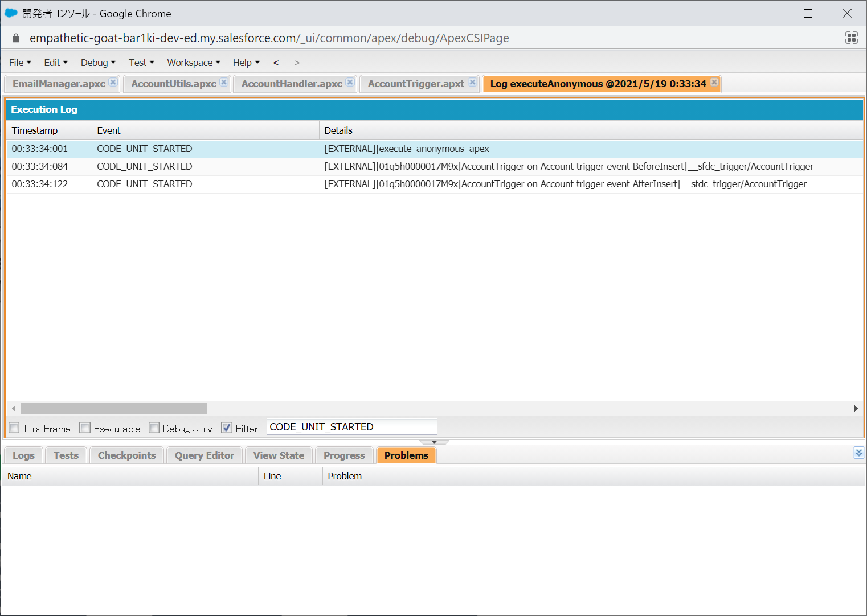
Task: Click the Problem column header
Action: 594,476
